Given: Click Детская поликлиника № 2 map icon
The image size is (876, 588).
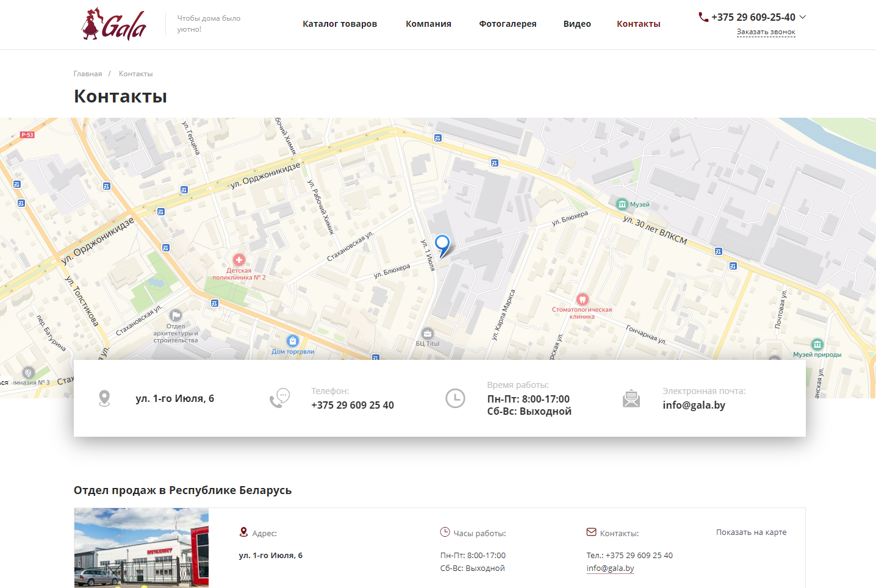Looking at the screenshot, I should pos(239,260).
